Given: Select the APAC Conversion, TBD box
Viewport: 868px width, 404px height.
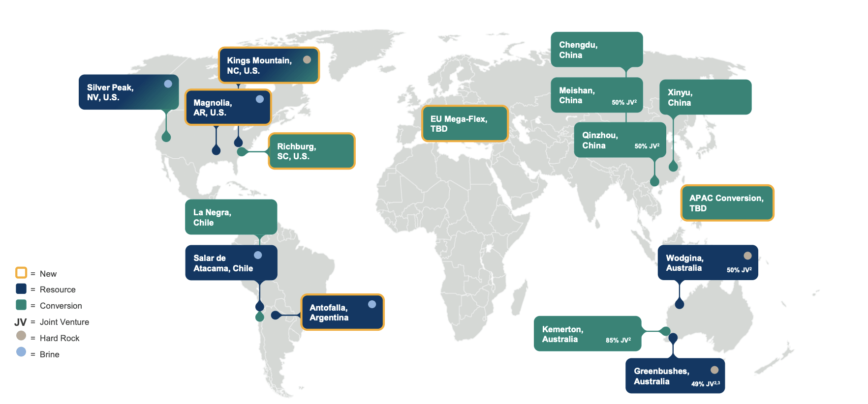Looking at the screenshot, I should pos(727,203).
